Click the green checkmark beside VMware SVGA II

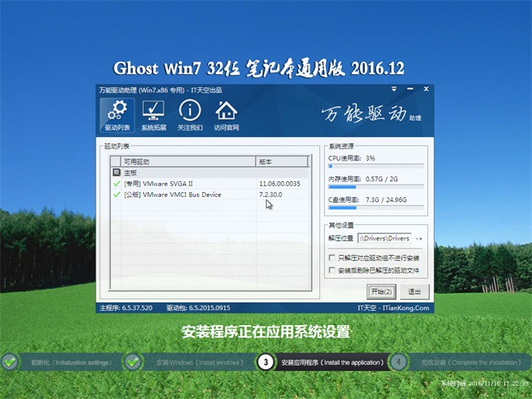point(116,183)
